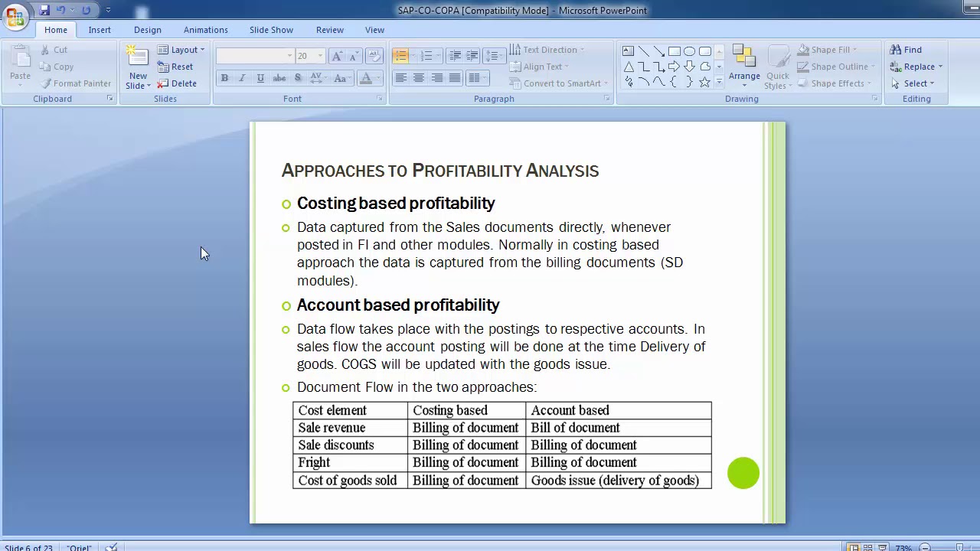Decrease the list indent level
The image size is (980, 551).
click(455, 56)
